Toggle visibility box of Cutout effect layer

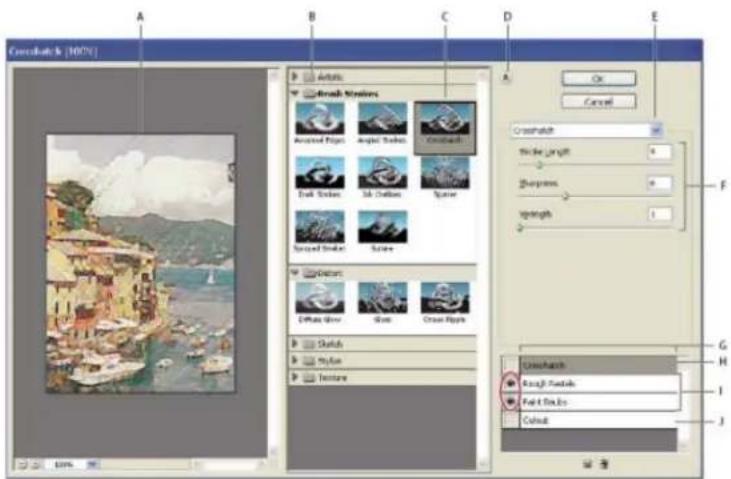click(x=511, y=420)
